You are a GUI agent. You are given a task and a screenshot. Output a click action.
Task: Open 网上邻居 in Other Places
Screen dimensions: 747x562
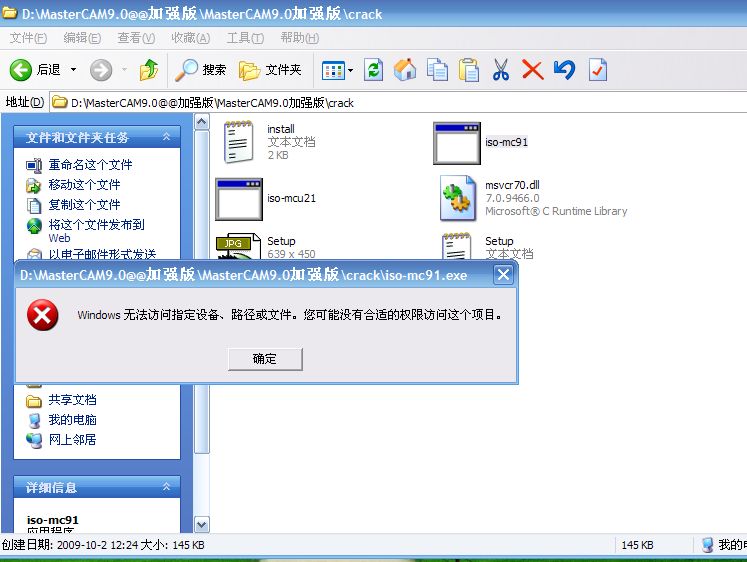tap(72, 440)
